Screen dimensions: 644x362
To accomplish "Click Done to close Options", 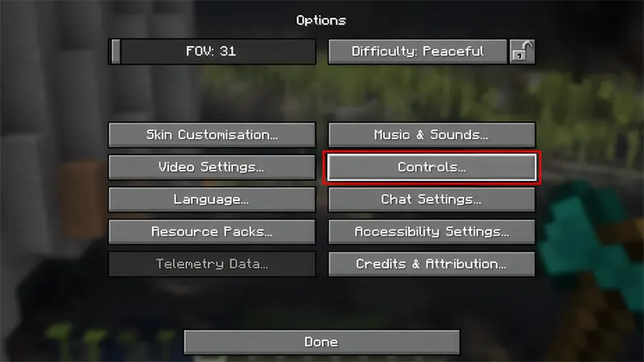I will pos(321,342).
